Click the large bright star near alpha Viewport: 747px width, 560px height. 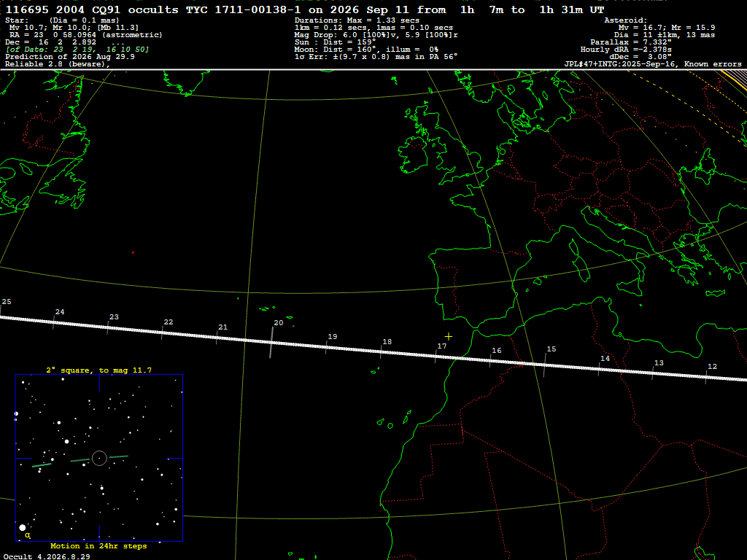23,528
